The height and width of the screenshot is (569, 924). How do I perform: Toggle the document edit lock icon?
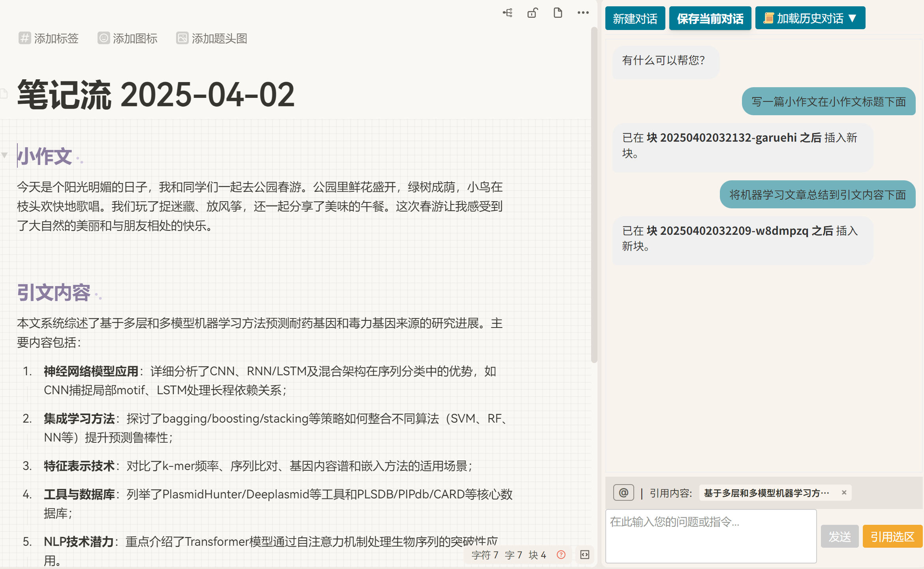click(532, 13)
